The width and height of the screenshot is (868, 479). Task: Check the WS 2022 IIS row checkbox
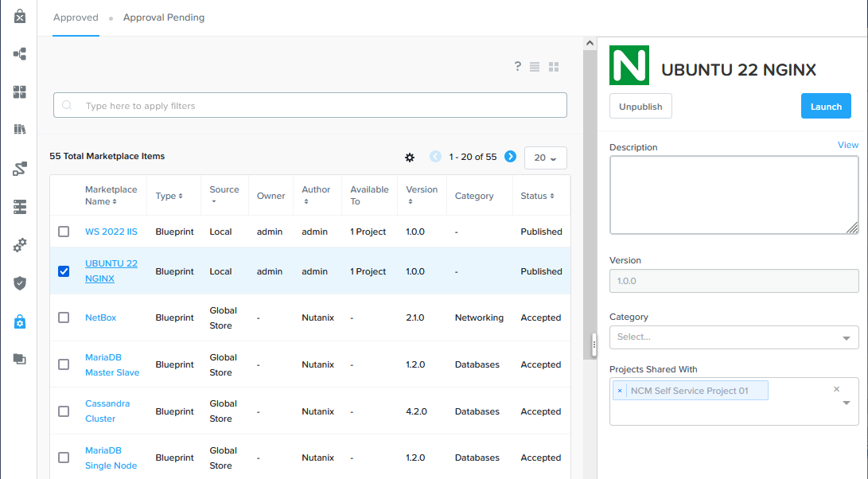point(64,232)
